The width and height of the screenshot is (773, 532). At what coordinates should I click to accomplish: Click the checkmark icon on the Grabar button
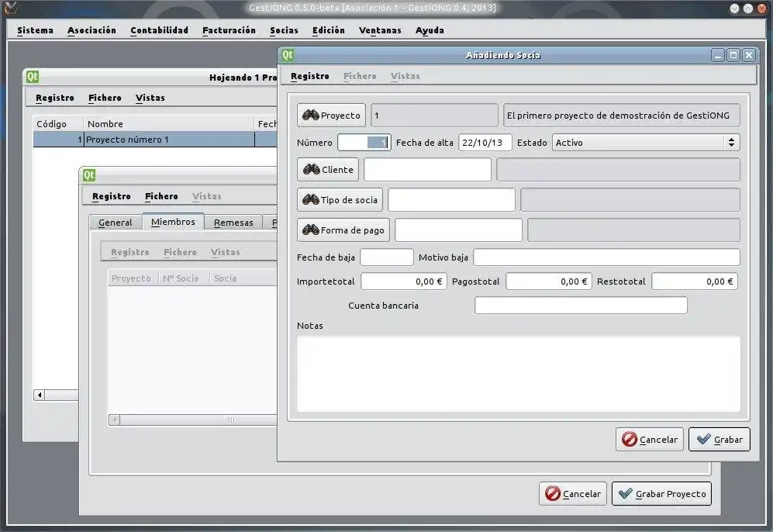[703, 439]
